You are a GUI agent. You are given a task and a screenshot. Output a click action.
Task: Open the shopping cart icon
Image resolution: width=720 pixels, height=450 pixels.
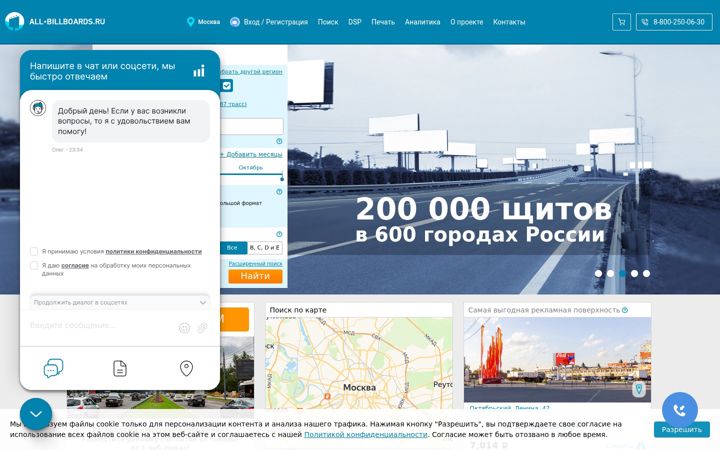click(621, 22)
